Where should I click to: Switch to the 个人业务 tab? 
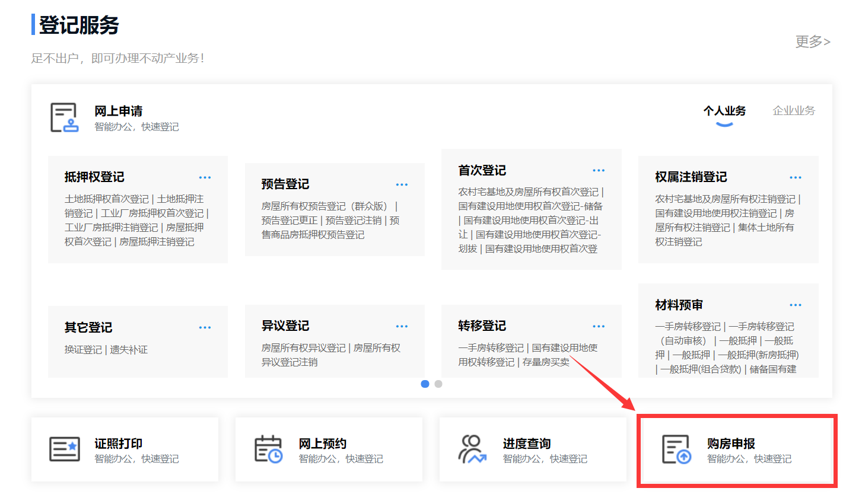(724, 111)
